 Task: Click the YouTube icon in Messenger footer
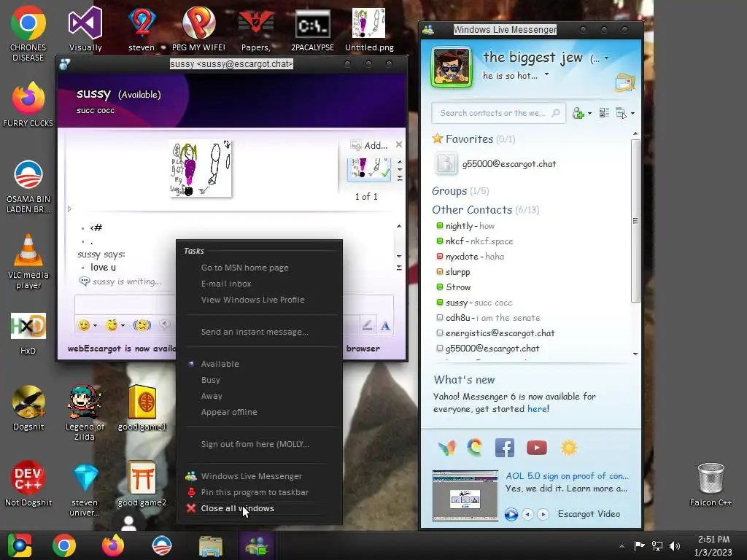pos(536,448)
